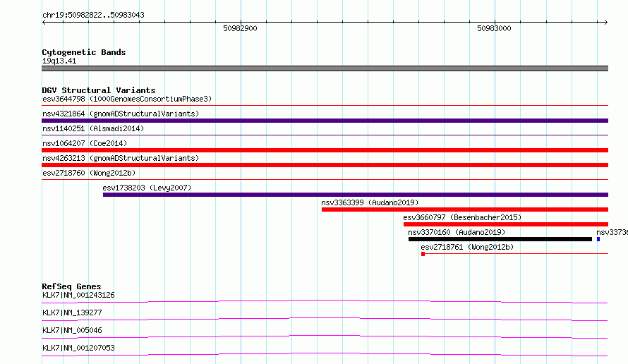Open esv2718761 (Wong2012b) label
Screen dimensions: 628x364
coord(467,247)
